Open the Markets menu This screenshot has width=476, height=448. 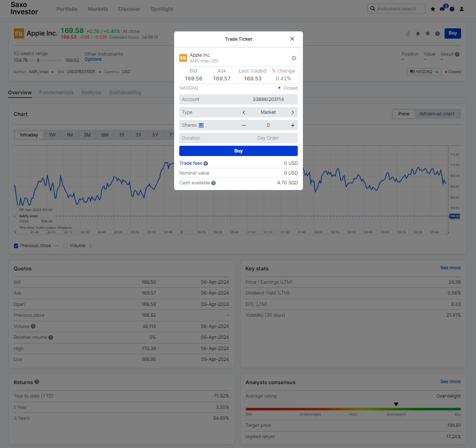[98, 9]
